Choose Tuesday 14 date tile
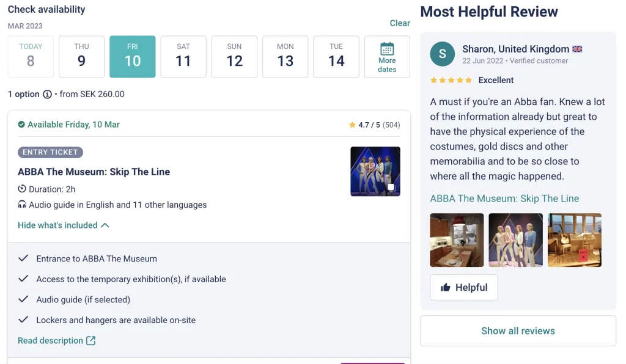626x364 pixels. [x=336, y=57]
